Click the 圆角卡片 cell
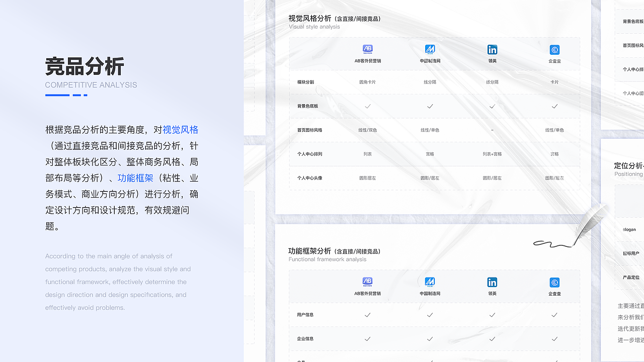The width and height of the screenshot is (644, 362). [368, 82]
